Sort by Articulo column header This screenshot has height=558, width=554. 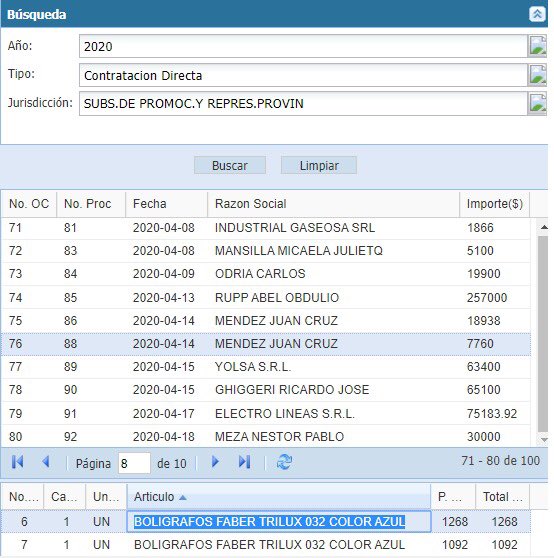pos(279,497)
